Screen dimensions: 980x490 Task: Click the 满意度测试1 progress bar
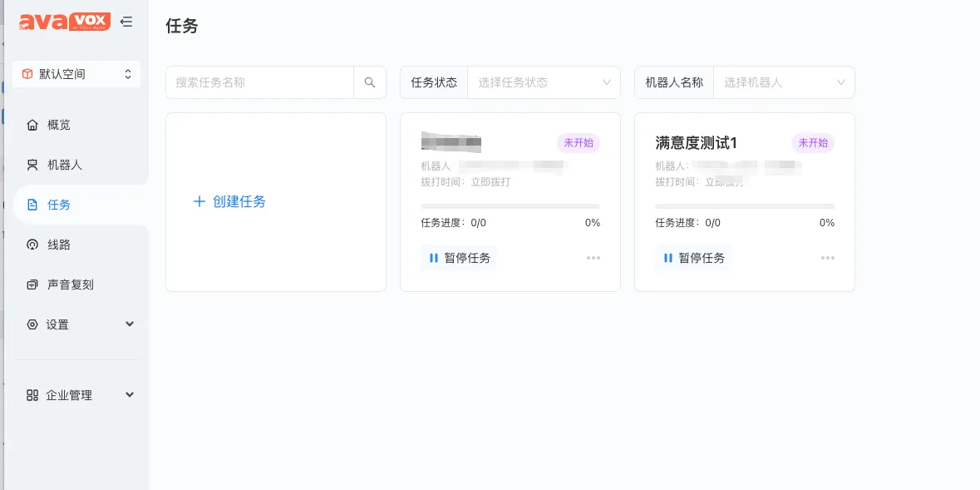pyautogui.click(x=744, y=206)
